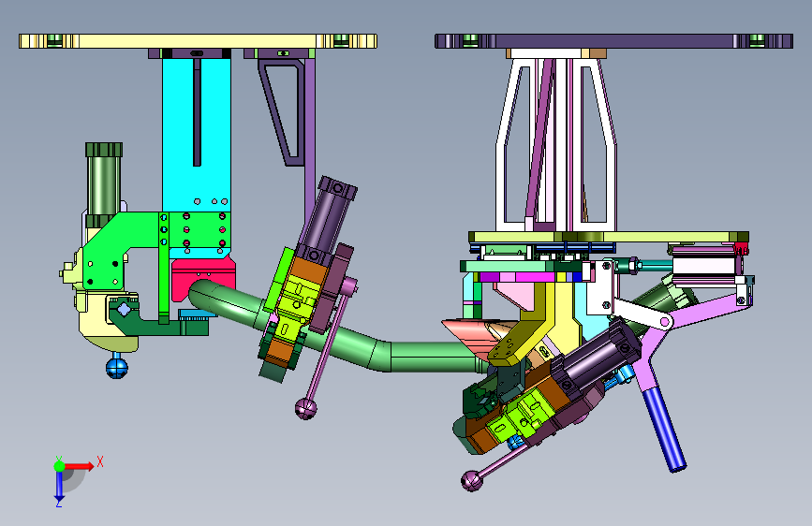Select the yellow top mounting plate
Viewport: 812px width, 526px height.
click(198, 41)
